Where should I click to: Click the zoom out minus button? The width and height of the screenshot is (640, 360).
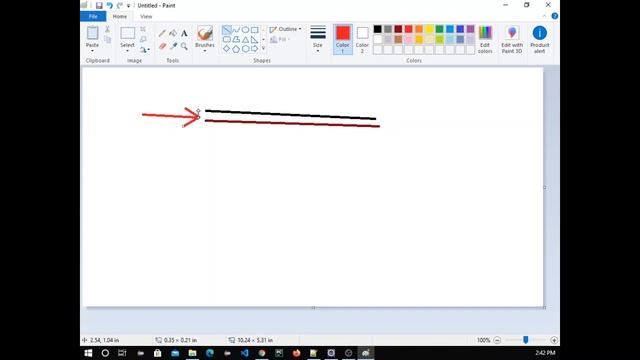tap(497, 340)
